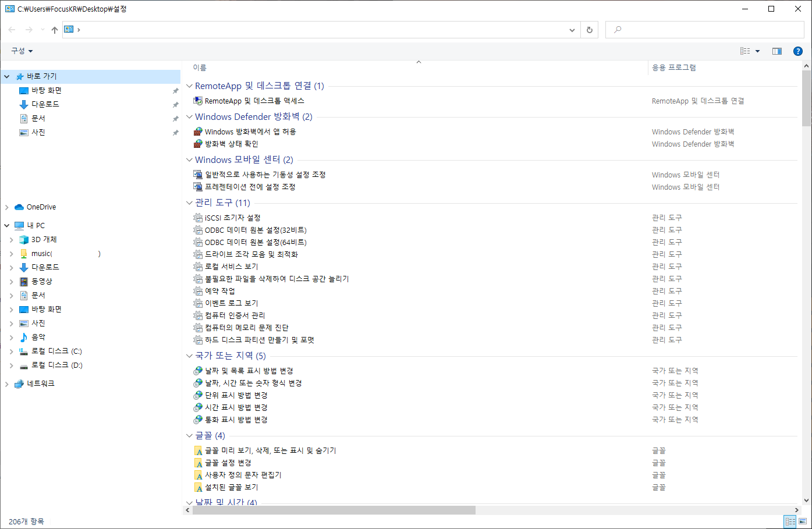Click the 로컬 디스크 (C:) icon

(24, 352)
